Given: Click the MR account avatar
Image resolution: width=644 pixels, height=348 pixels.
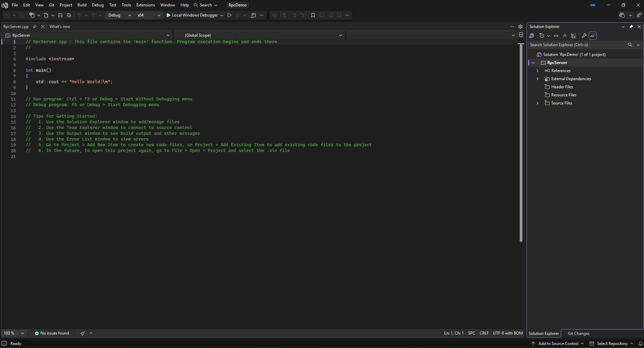Looking at the screenshot, I should [x=593, y=5].
